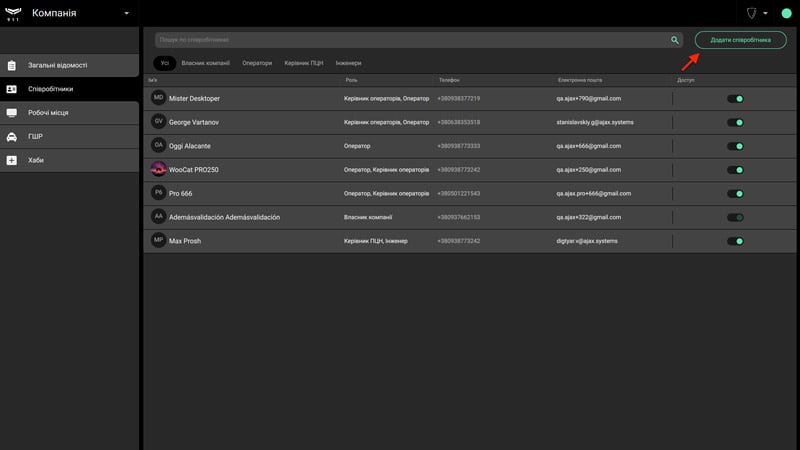Click the shield icon in the top bar

tap(752, 13)
